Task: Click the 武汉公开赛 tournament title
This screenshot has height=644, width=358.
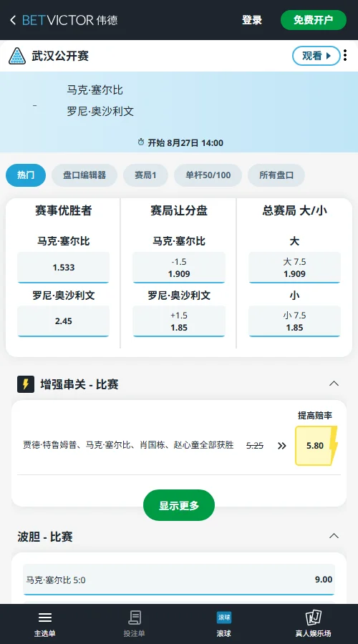Action: click(x=60, y=56)
